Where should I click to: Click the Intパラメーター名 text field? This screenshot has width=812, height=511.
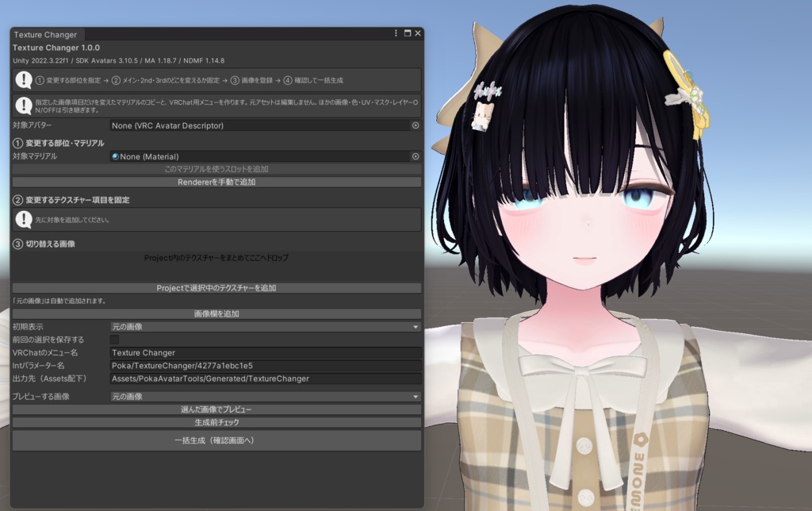click(x=266, y=365)
